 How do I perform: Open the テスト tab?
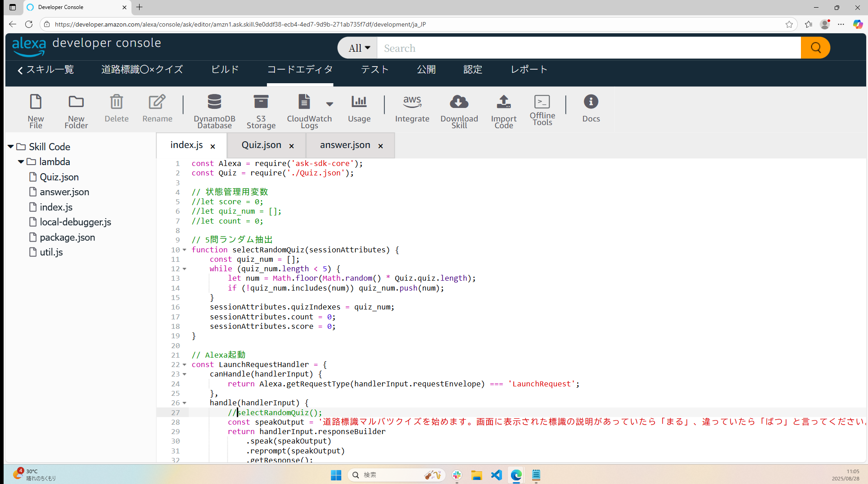click(x=375, y=70)
